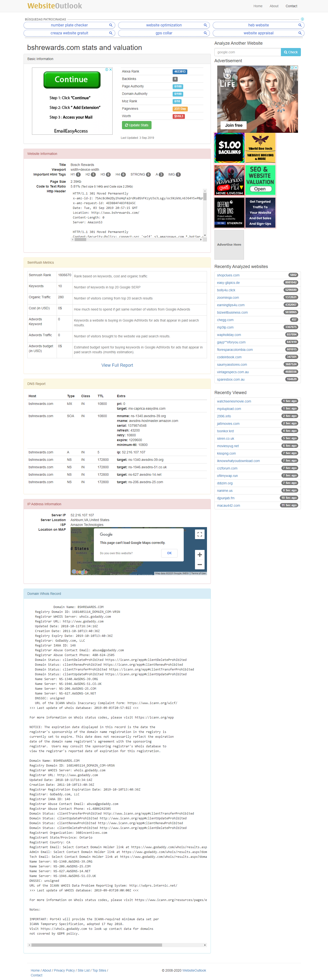Open kisspng.com in recently viewed
328x980 pixels.
[226, 453]
